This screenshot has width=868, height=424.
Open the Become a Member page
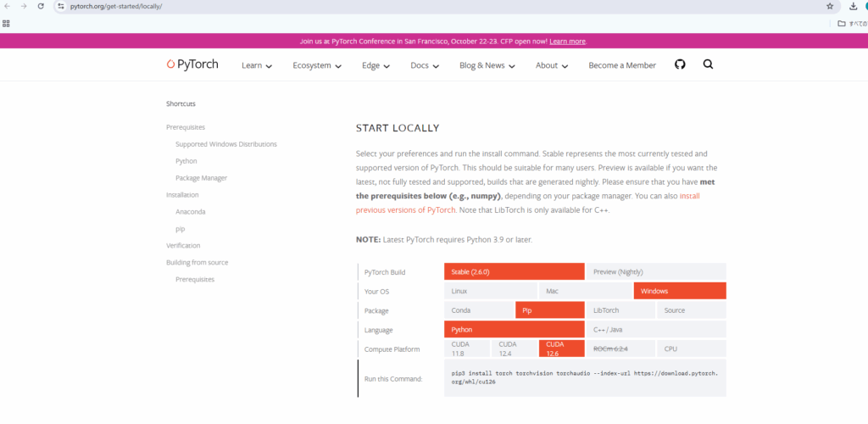pyautogui.click(x=622, y=65)
